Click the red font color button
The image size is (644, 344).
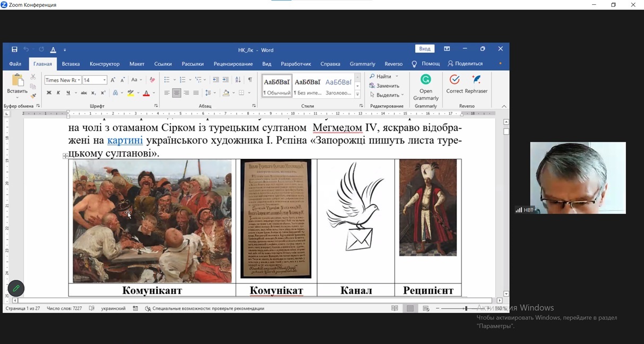[146, 93]
